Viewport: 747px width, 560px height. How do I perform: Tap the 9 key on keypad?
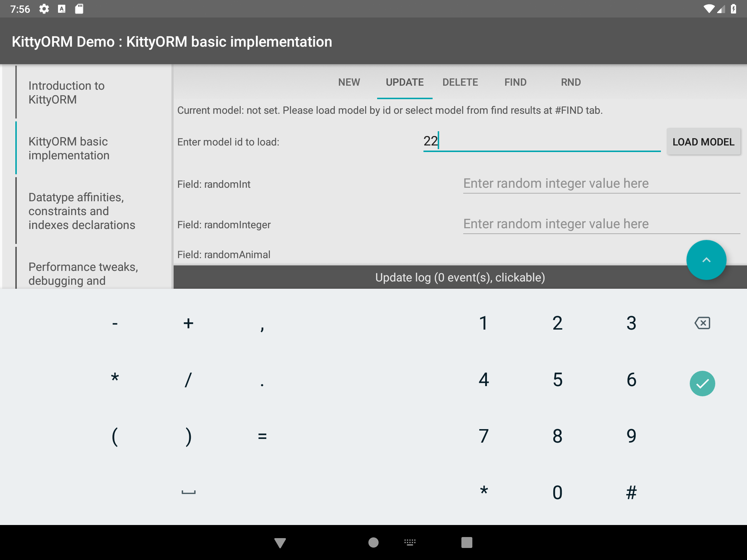pos(631,436)
